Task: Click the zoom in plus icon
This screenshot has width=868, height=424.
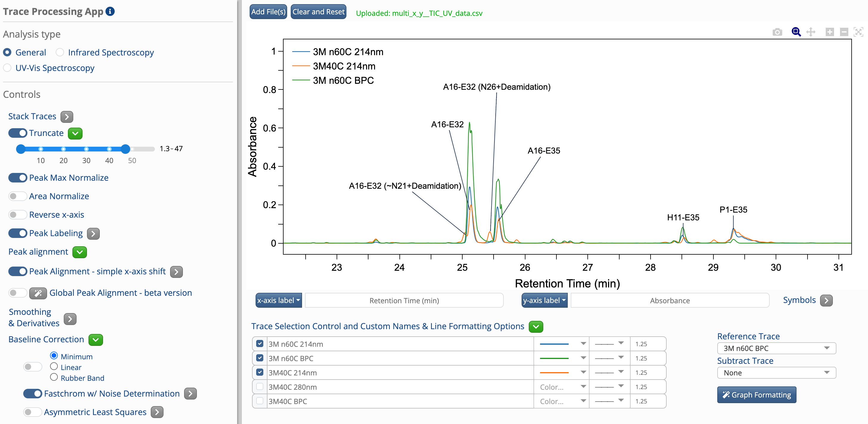Action: (x=830, y=32)
